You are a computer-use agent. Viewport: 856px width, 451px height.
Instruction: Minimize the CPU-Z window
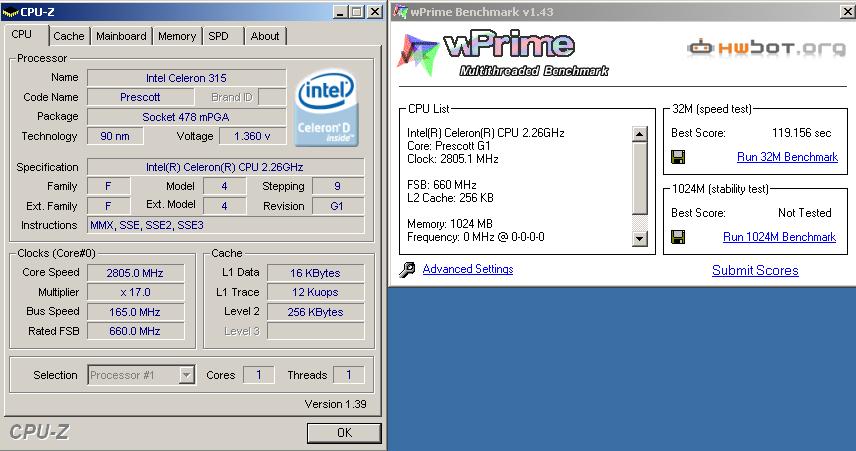pos(340,12)
